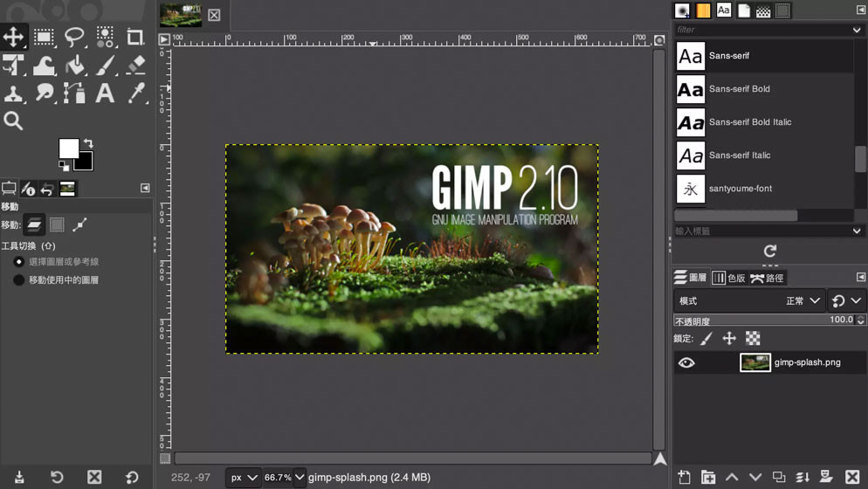The image size is (868, 489).
Task: Open the px unit dropdown
Action: (244, 478)
